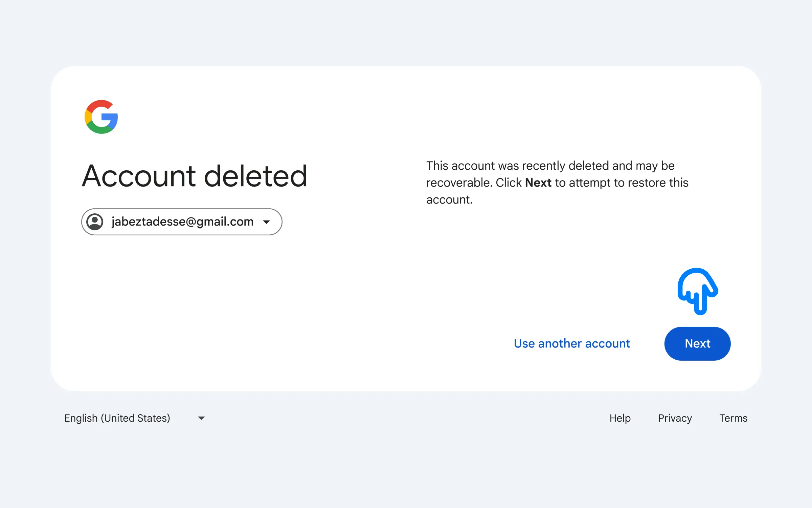Click the final word "account." of the description

(449, 200)
